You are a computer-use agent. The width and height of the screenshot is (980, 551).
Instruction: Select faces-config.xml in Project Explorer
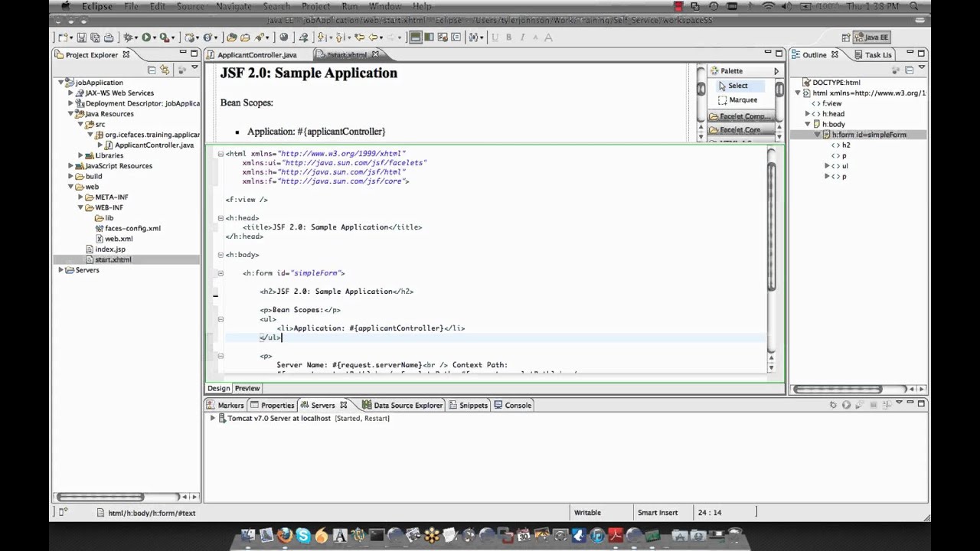tap(127, 228)
